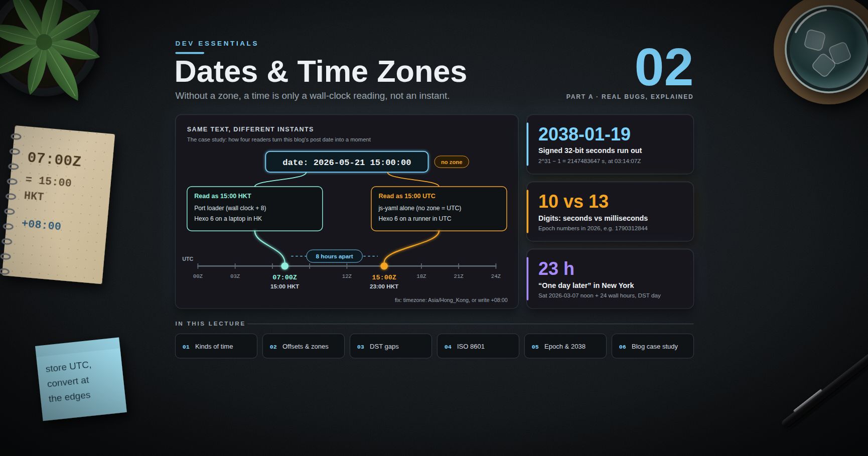Click 'Digits: seconds vs milliseconds' text
The image size is (868, 456).
click(593, 218)
